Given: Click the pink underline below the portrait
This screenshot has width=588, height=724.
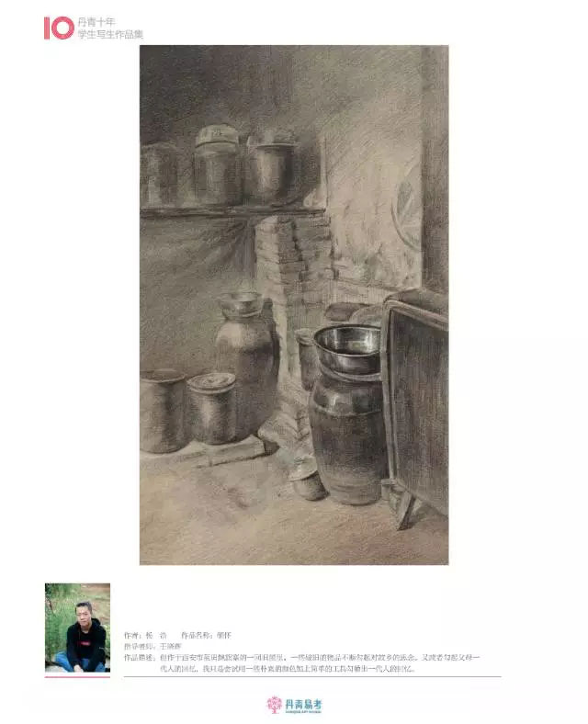Looking at the screenshot, I should tap(77, 677).
